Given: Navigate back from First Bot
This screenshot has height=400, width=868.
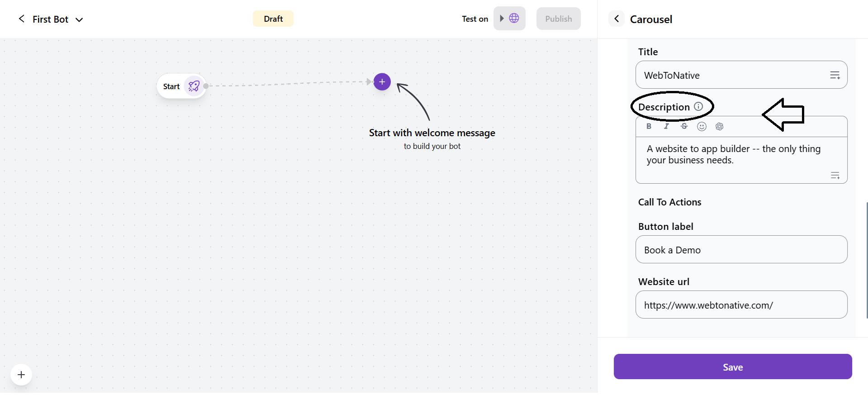Looking at the screenshot, I should [x=21, y=19].
